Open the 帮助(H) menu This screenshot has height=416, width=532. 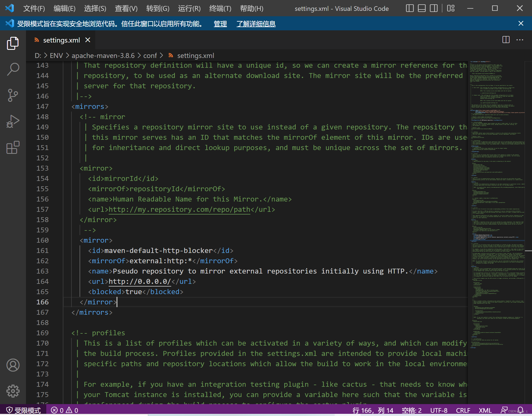click(x=252, y=8)
